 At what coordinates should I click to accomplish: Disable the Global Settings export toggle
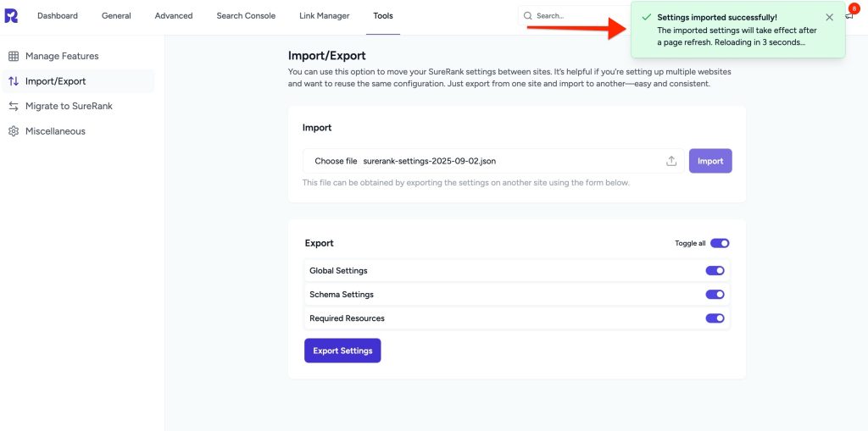[x=715, y=271]
